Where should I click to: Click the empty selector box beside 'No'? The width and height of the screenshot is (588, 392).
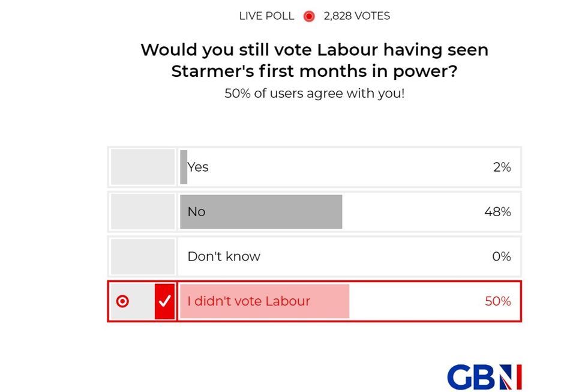(142, 211)
